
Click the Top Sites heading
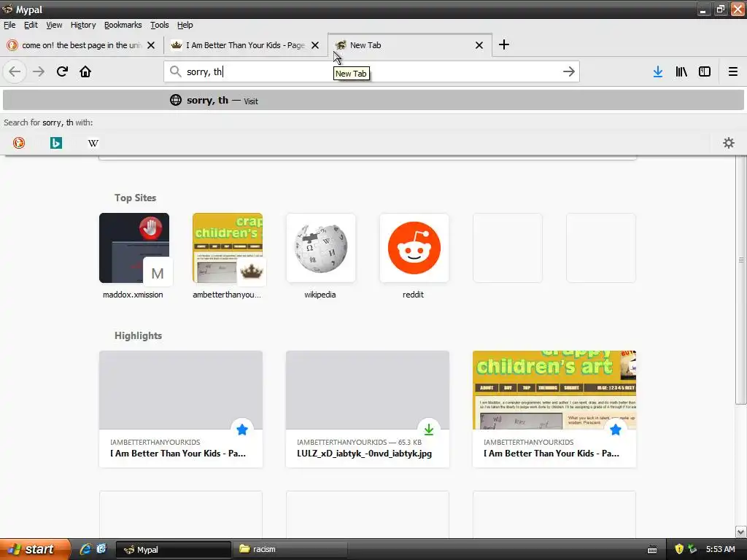tap(135, 198)
